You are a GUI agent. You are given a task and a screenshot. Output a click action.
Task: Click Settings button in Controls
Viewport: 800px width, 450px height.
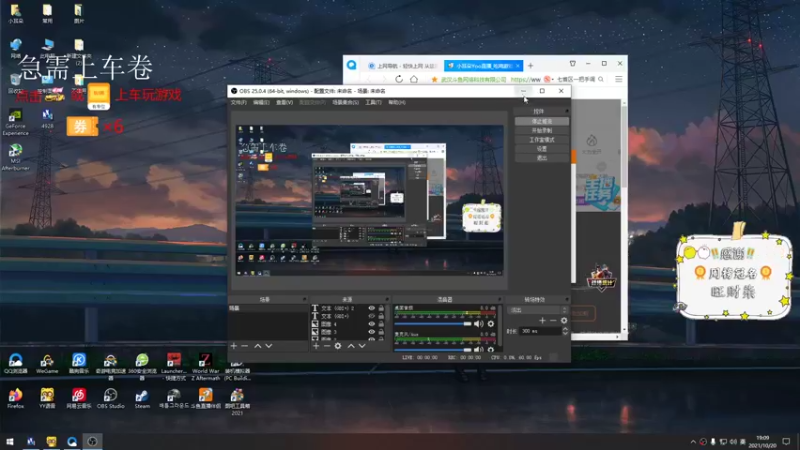click(542, 149)
